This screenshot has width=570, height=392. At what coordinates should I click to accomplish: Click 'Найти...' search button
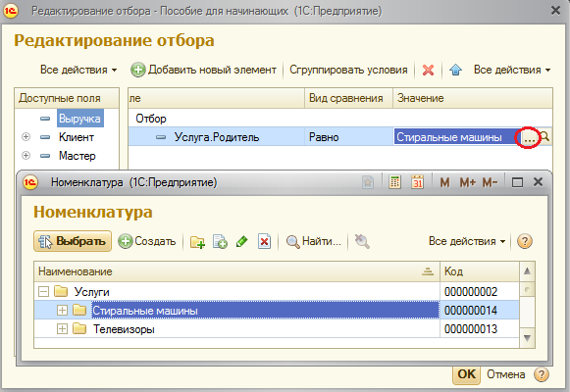pyautogui.click(x=314, y=241)
